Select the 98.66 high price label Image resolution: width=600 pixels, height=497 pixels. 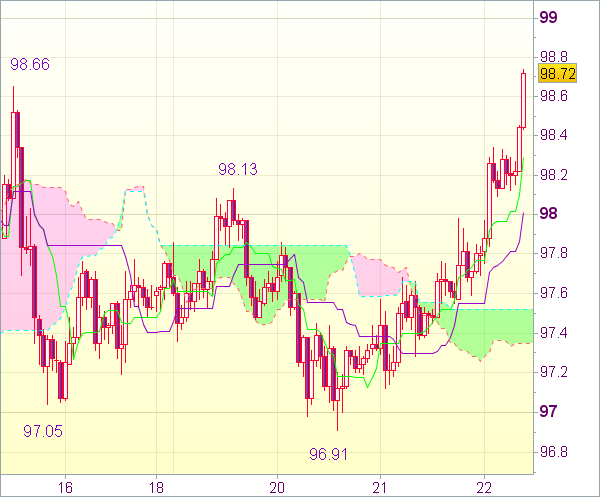pos(30,64)
